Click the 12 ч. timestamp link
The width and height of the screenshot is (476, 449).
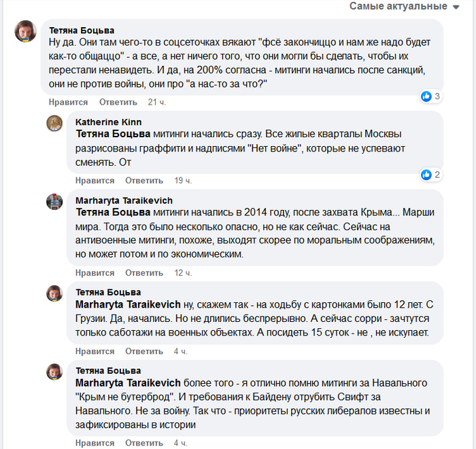coord(183,272)
